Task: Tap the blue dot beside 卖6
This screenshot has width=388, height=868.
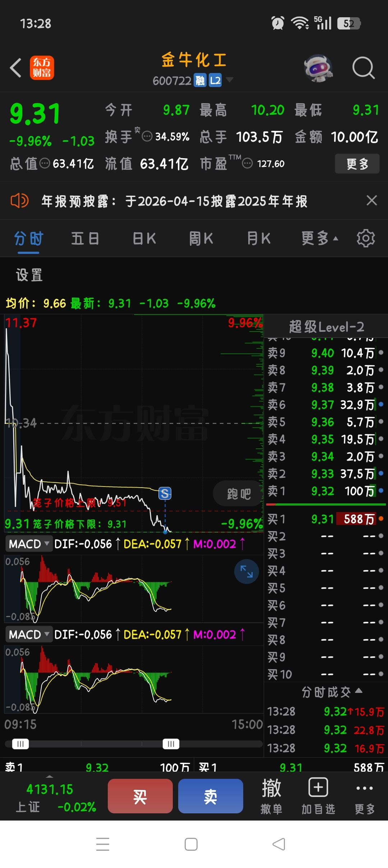Action: pyautogui.click(x=381, y=404)
